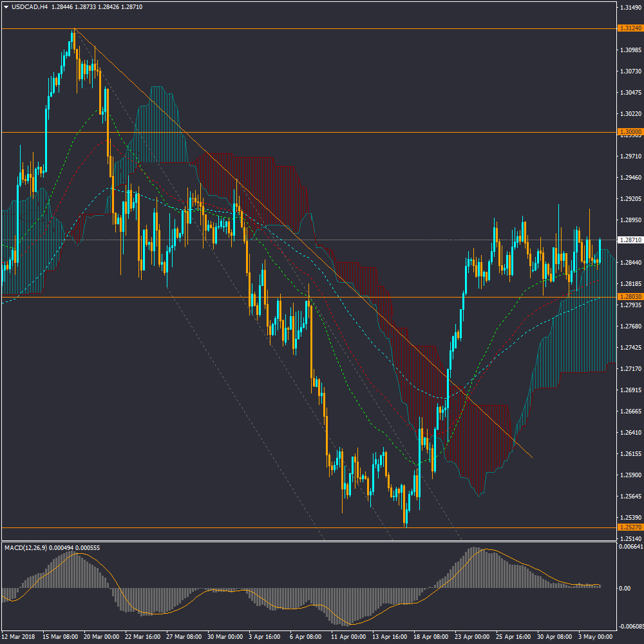Image resolution: width=644 pixels, height=644 pixels.
Task: Click the USDCAD,H4 chart title text
Action: point(30,7)
